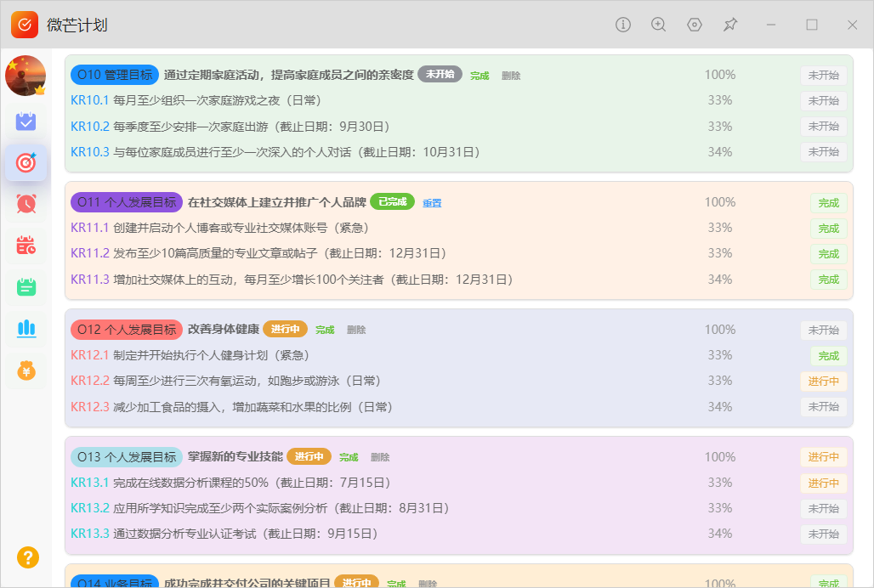Select KR12.3 减少加工食品的摄入 text
Image resolution: width=874 pixels, height=588 pixels.
232,407
